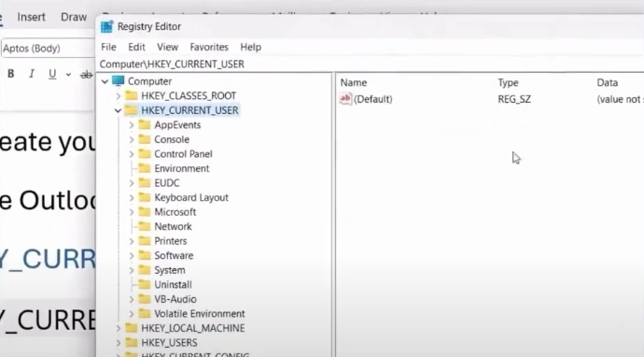644x357 pixels.
Task: Collapse the Computer root node
Action: point(105,81)
